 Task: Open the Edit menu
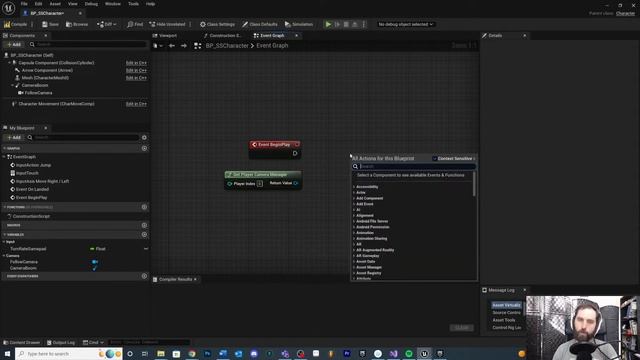coord(38,4)
